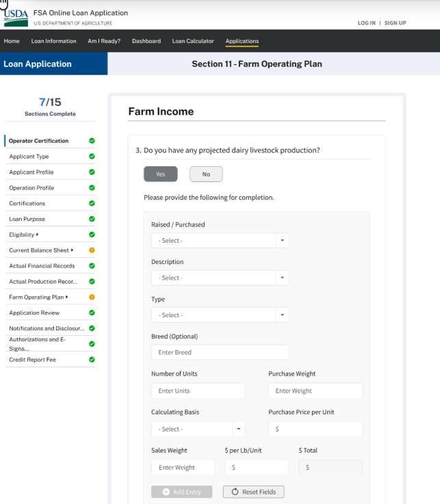
Task: Click the USDA logo icon
Action: click(x=16, y=17)
